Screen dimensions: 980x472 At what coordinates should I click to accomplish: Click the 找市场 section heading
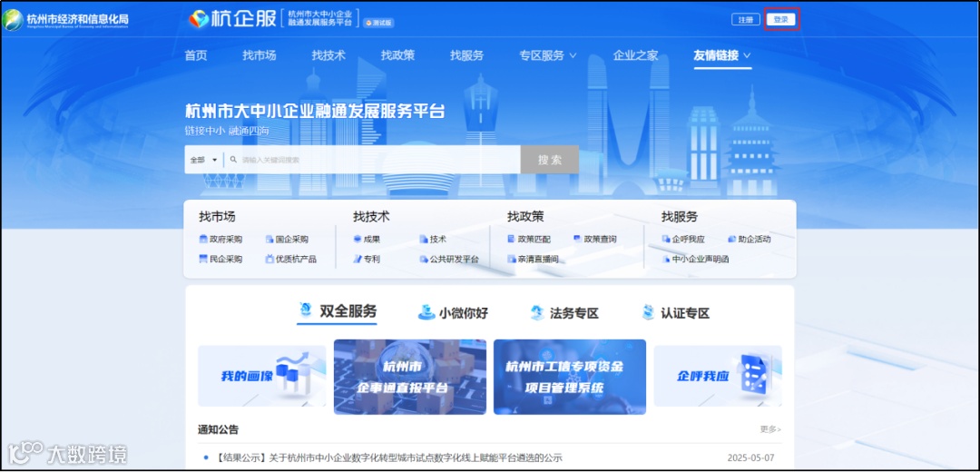pos(218,217)
